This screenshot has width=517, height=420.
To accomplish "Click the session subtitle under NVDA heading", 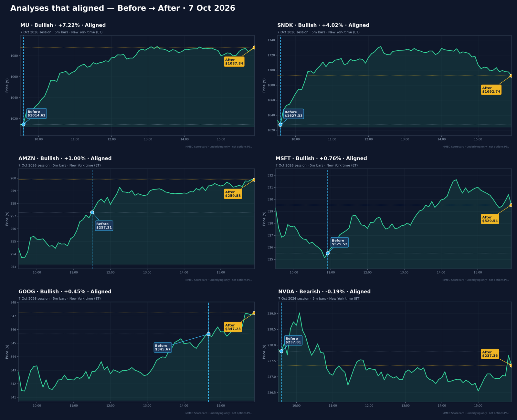I will point(319,299).
